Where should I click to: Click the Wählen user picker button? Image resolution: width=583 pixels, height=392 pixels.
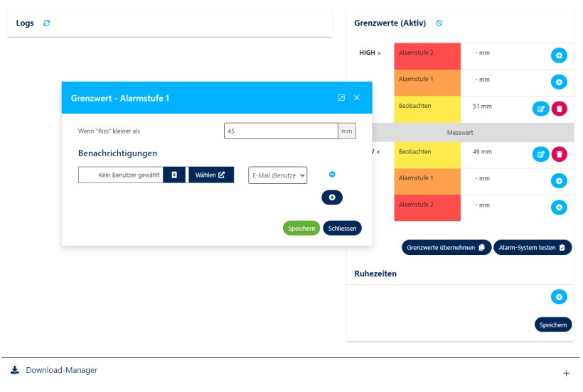pyautogui.click(x=210, y=175)
